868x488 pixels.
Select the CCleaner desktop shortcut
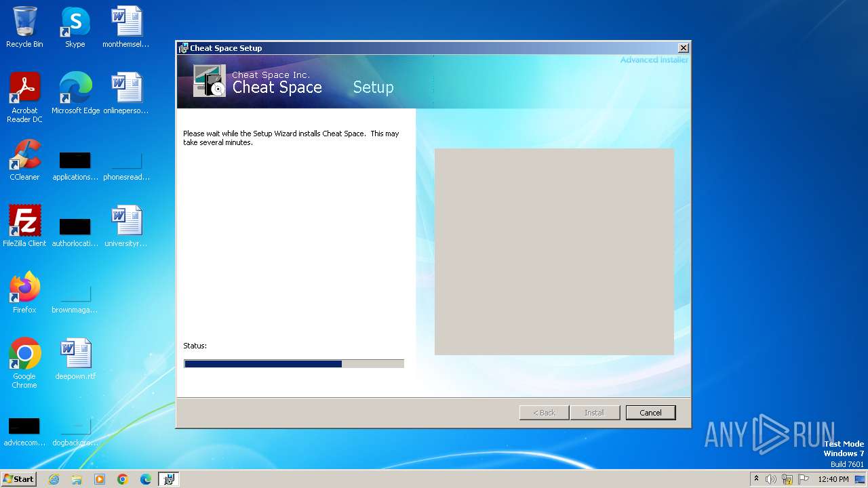coord(24,160)
